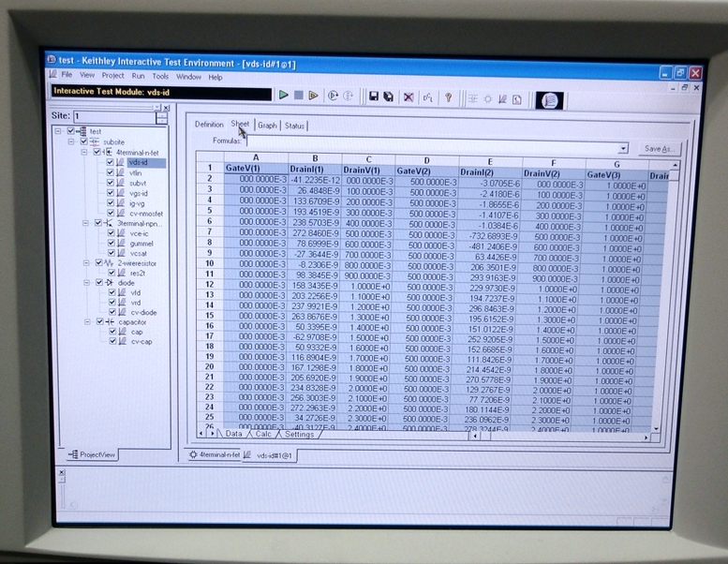728x564 pixels.
Task: Open the Settings sheet tab
Action: [299, 435]
